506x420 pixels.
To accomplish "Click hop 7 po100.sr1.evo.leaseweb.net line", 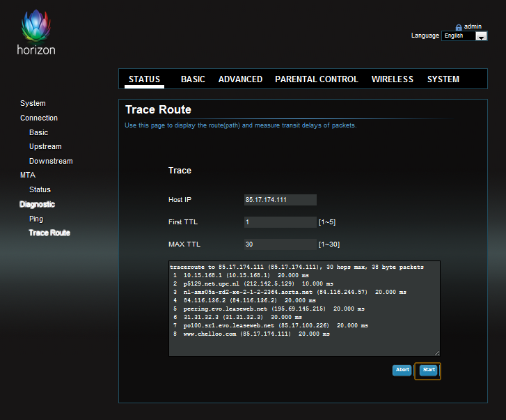I will 271,326.
